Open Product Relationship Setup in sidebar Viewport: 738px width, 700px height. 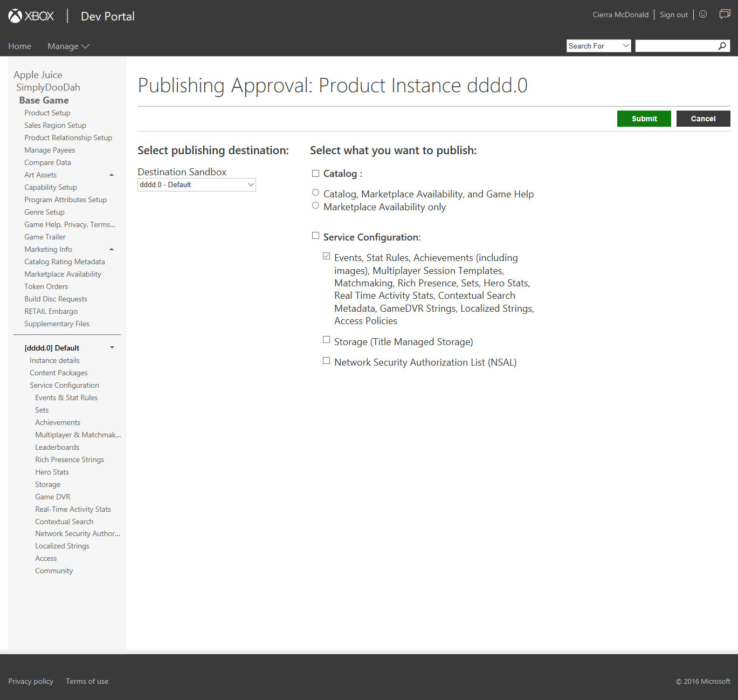68,138
